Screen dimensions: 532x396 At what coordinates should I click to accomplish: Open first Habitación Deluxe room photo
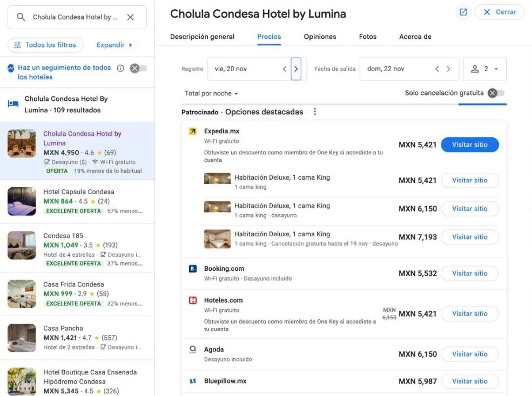point(217,179)
